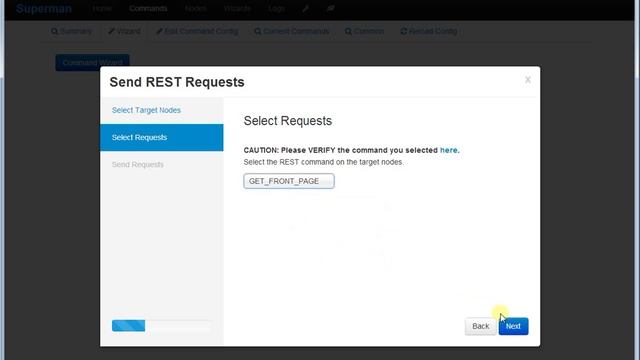Click the Command Wizard button behind dialog
This screenshot has width=640, height=360.
tap(93, 62)
